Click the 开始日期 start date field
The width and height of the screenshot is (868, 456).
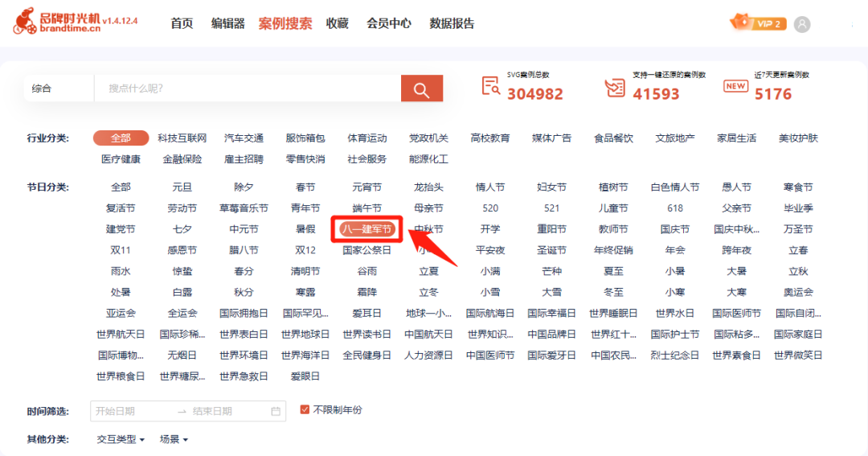[x=132, y=411]
